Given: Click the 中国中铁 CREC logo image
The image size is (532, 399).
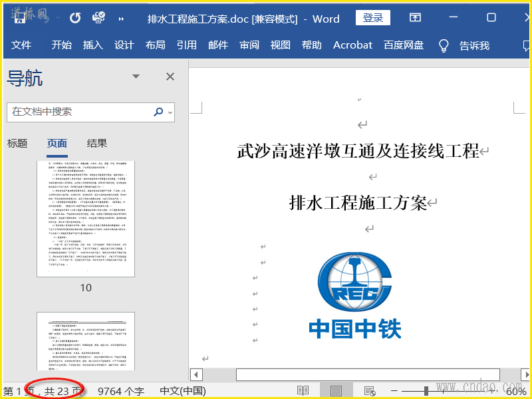Looking at the screenshot, I should coord(355,295).
